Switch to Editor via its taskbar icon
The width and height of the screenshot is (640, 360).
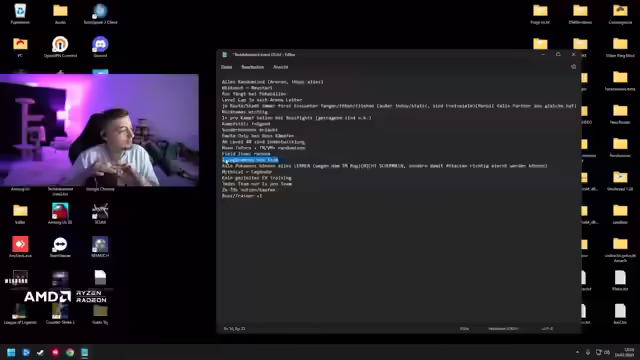click(84, 352)
